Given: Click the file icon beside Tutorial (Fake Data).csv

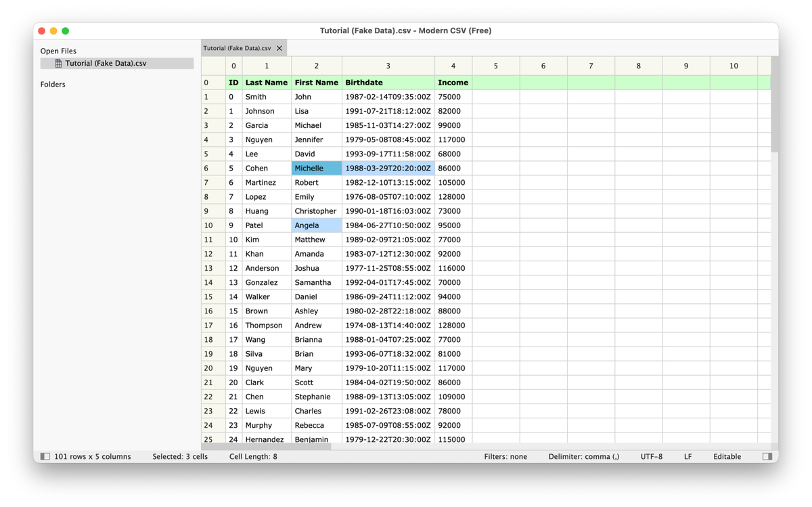Looking at the screenshot, I should 58,63.
